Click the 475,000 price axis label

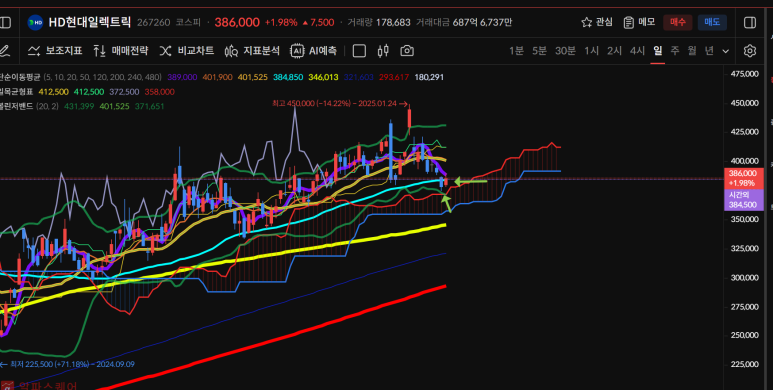(744, 74)
